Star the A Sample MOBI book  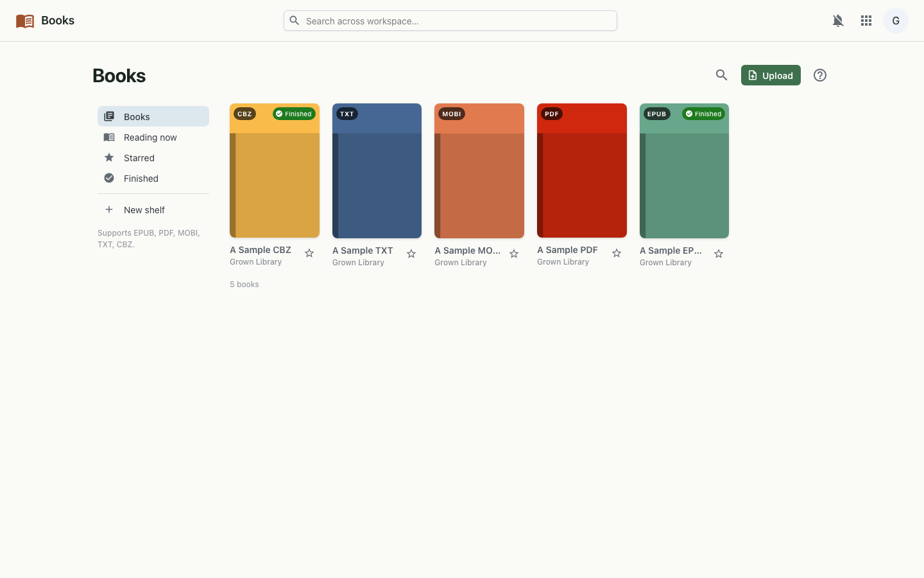click(x=514, y=254)
